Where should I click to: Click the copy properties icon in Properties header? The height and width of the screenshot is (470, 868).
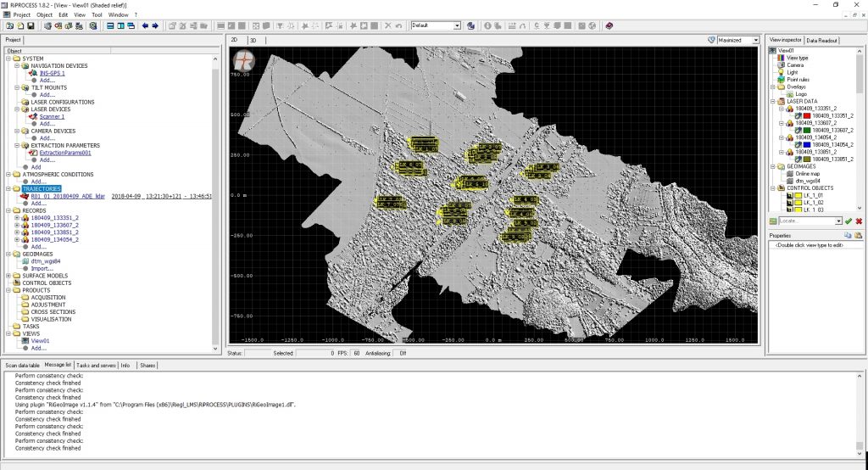pyautogui.click(x=848, y=236)
